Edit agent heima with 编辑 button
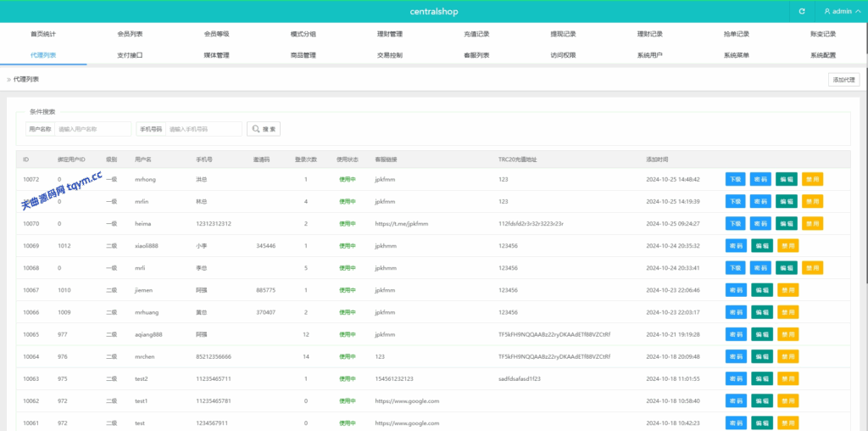The image size is (868, 431). [x=786, y=223]
